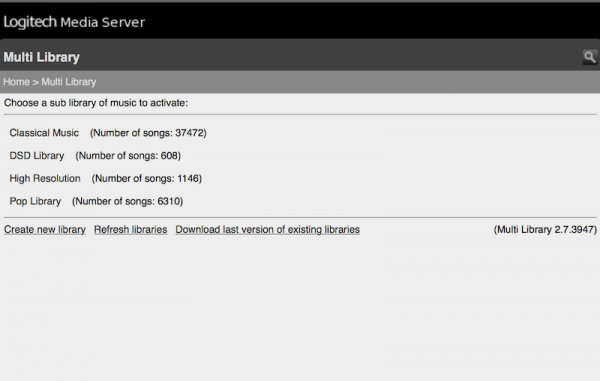Image resolution: width=600 pixels, height=381 pixels.
Task: Click 'Number of songs: 1146' text
Action: [x=147, y=178]
